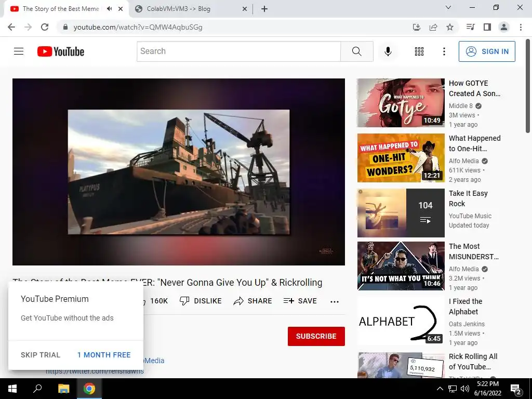
Task: Visit Oats Jenkins channel name
Action: point(467,324)
